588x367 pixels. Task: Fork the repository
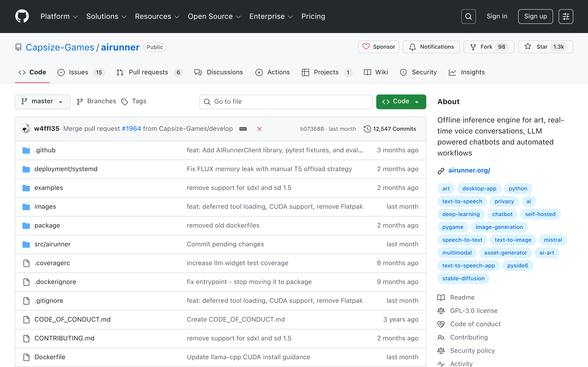click(489, 47)
